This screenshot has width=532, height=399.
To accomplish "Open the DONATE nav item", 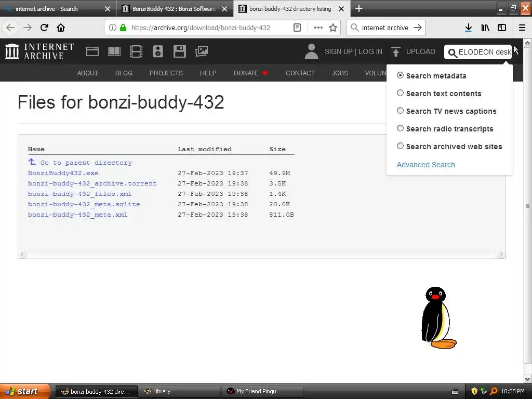I will [251, 73].
